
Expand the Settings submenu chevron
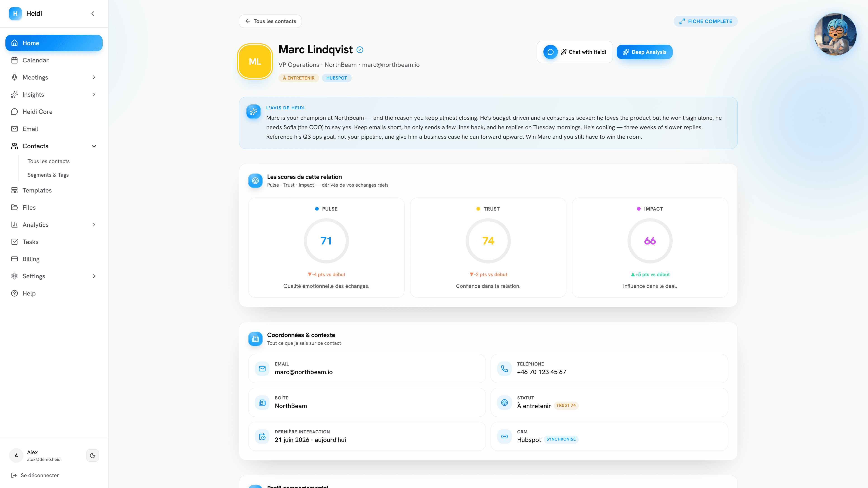(x=94, y=277)
